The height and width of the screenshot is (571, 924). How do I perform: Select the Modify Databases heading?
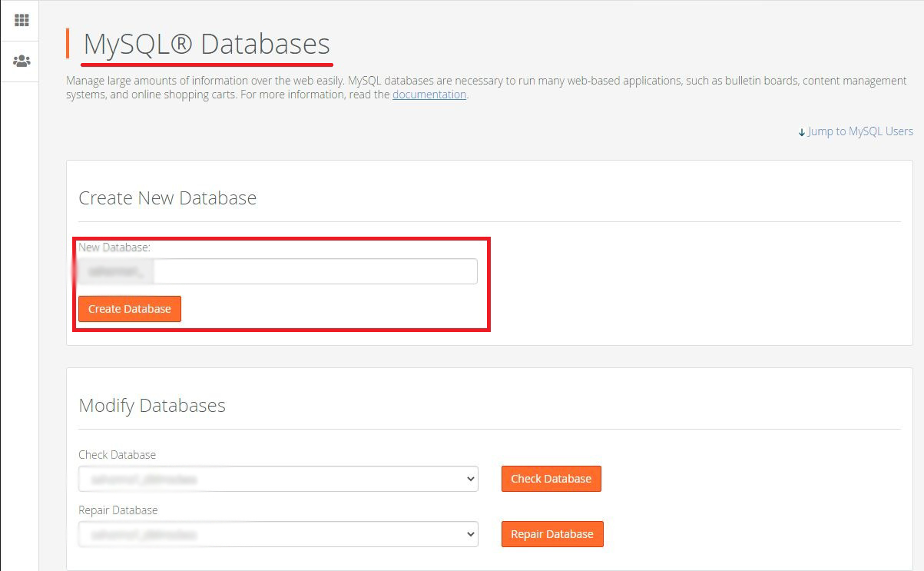(152, 405)
